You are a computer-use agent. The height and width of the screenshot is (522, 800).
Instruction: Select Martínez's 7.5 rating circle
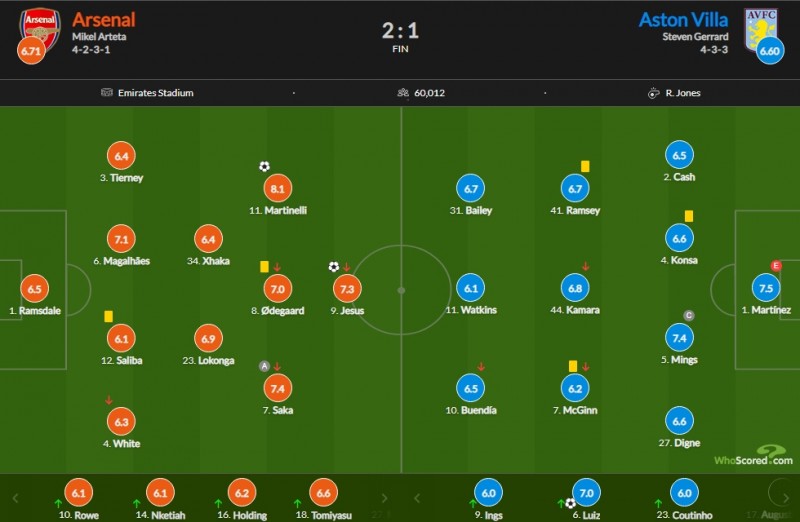766,288
